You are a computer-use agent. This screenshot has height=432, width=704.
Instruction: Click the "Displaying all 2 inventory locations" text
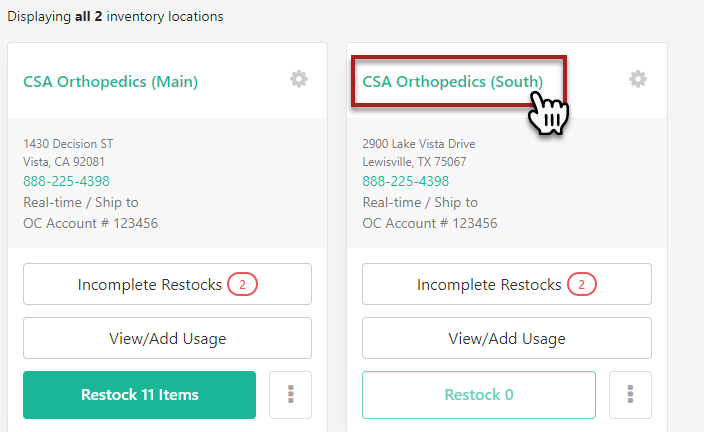coord(115,17)
